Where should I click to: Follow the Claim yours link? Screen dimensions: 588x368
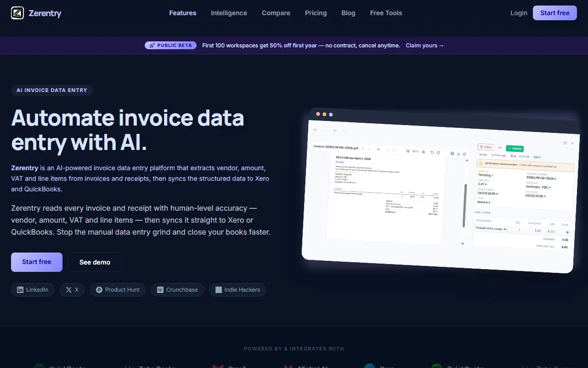click(425, 46)
